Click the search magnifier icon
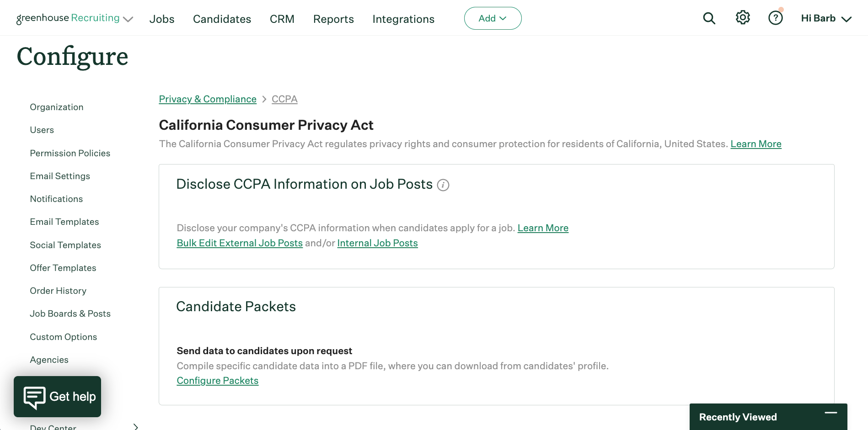868x430 pixels. click(709, 18)
